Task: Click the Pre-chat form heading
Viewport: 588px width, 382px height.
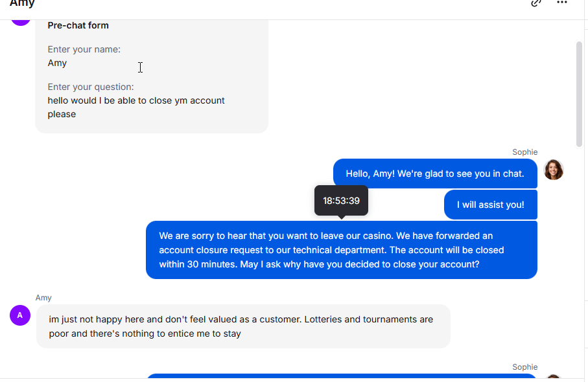Action: tap(78, 25)
